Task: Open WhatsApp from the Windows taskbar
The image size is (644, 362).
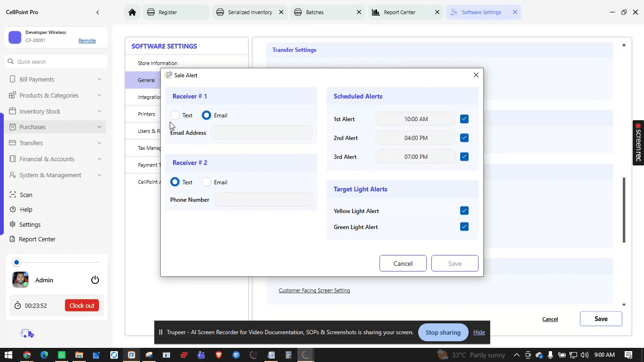Action: 62,355
